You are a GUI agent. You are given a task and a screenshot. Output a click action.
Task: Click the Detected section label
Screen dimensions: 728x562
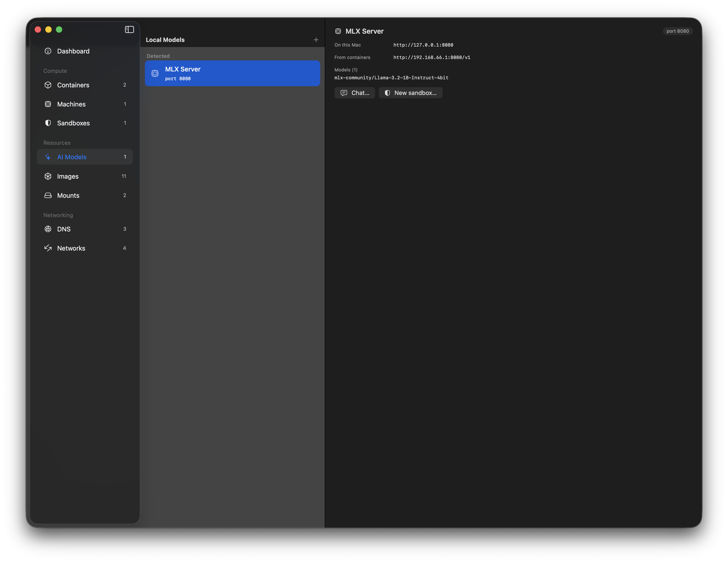pos(158,56)
